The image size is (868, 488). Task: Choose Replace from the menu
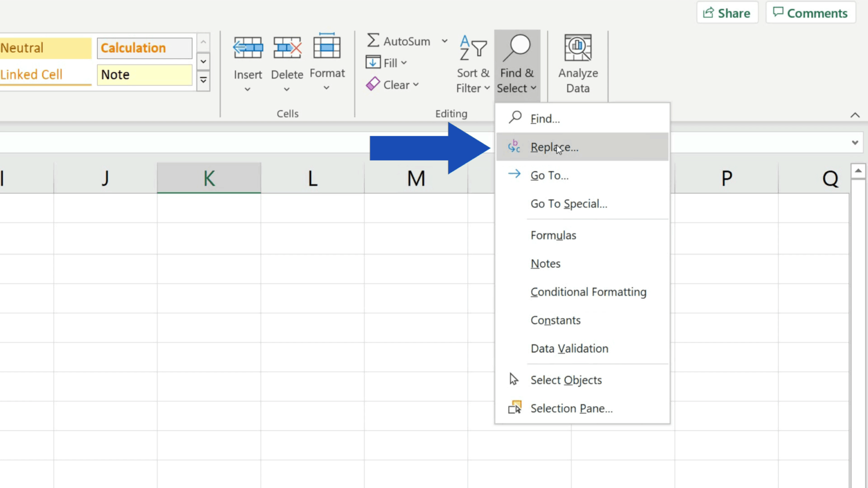click(554, 146)
